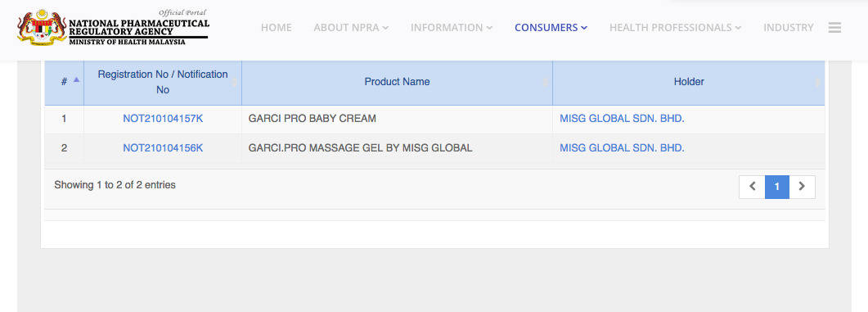868x312 pixels.
Task: Open HEALTH PROFESSIONALS dropdown menu
Action: tap(676, 27)
